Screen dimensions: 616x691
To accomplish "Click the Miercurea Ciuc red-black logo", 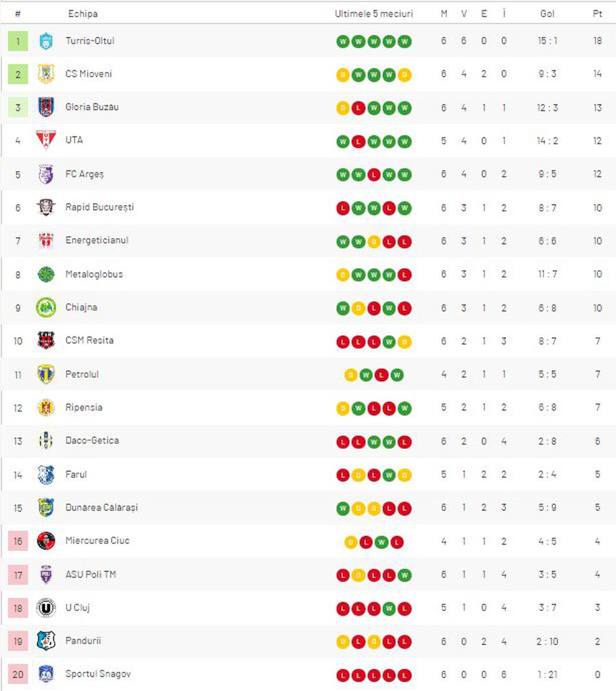I will click(46, 540).
